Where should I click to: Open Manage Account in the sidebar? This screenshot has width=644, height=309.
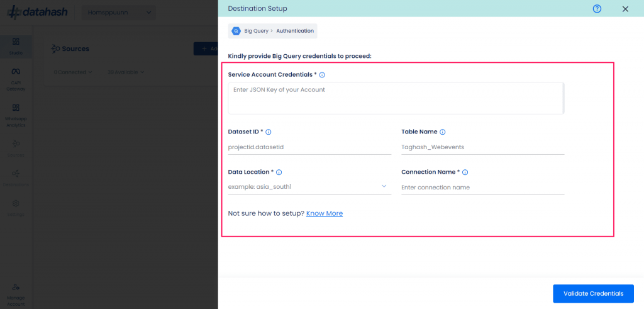[16, 292]
